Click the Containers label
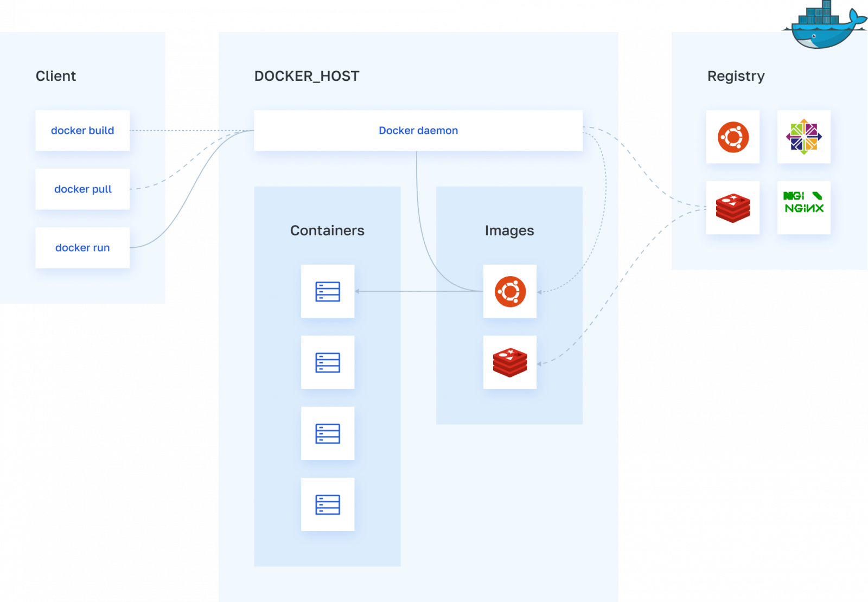 (x=327, y=230)
